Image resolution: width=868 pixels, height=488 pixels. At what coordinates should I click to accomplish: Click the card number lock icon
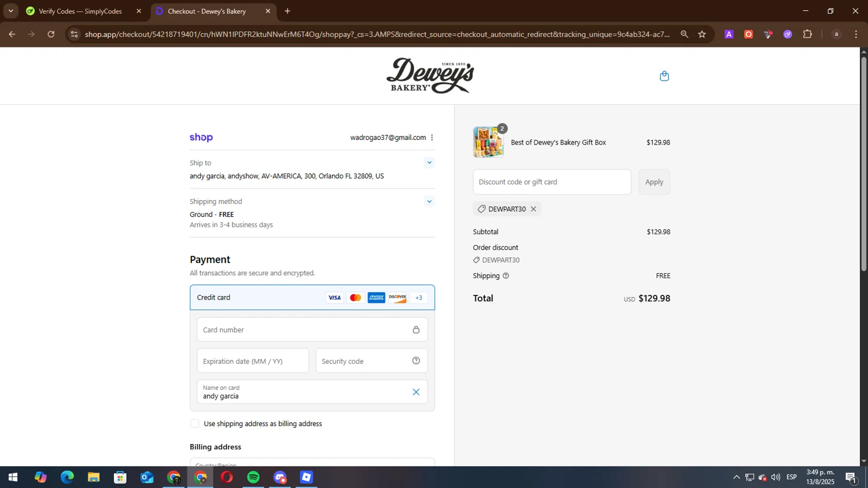point(416,330)
